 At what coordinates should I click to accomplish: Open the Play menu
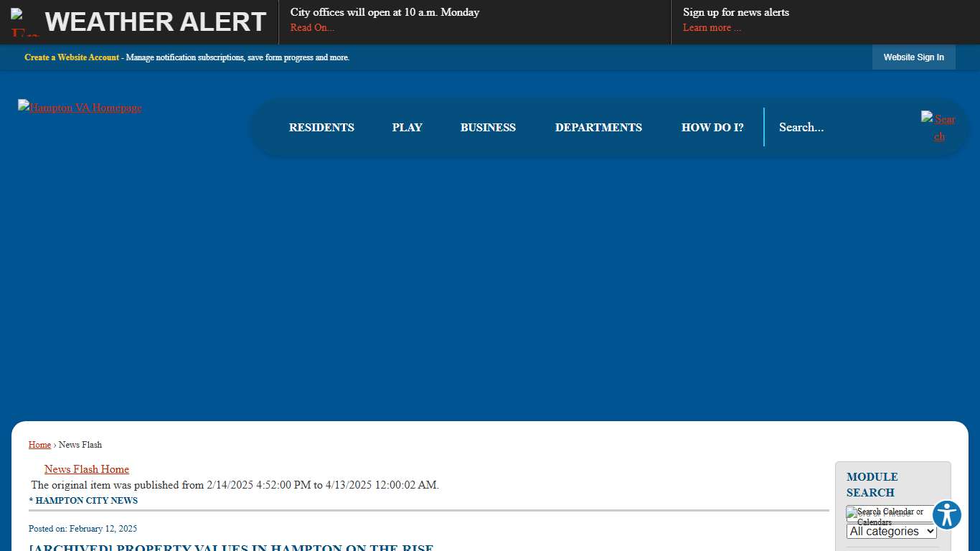[407, 128]
